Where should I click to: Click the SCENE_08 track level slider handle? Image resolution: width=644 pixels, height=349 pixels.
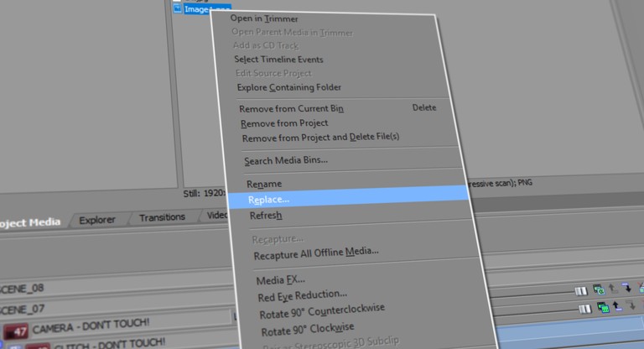[x=580, y=291]
